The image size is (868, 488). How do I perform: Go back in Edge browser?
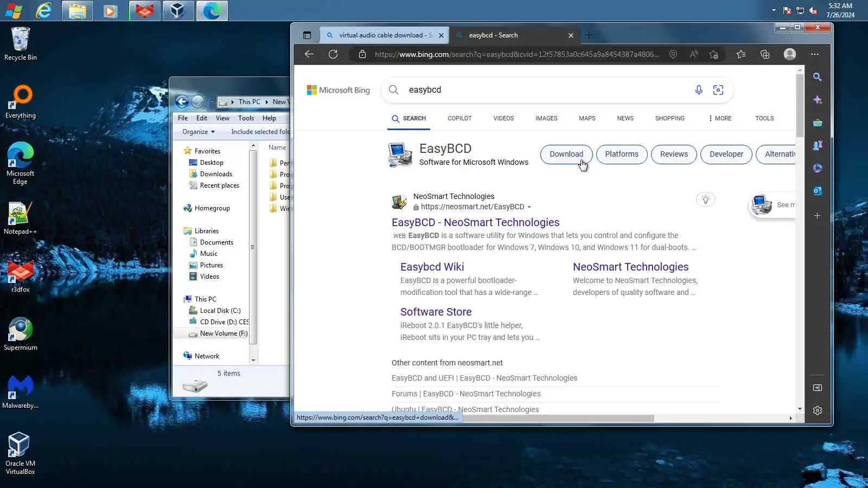(309, 54)
